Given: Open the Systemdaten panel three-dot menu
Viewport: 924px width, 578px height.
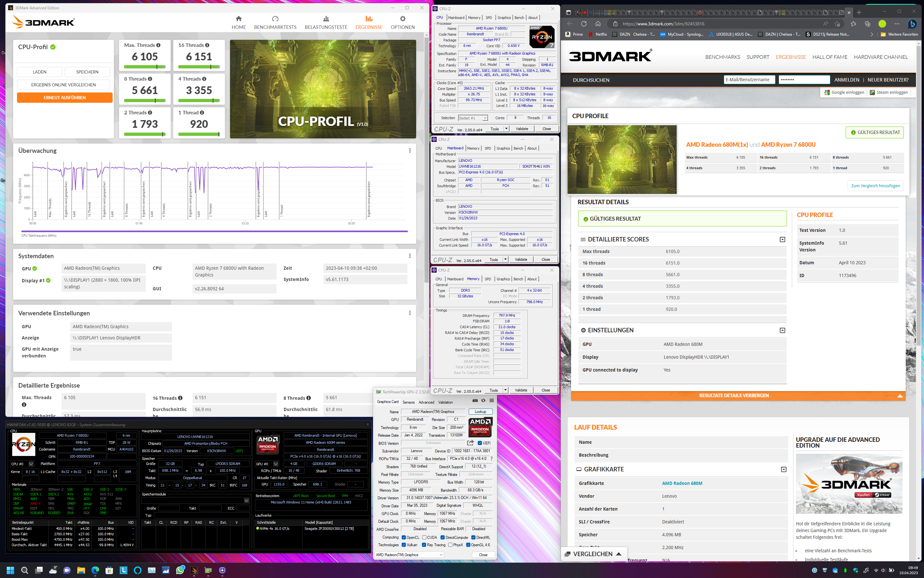Looking at the screenshot, I should (x=410, y=256).
